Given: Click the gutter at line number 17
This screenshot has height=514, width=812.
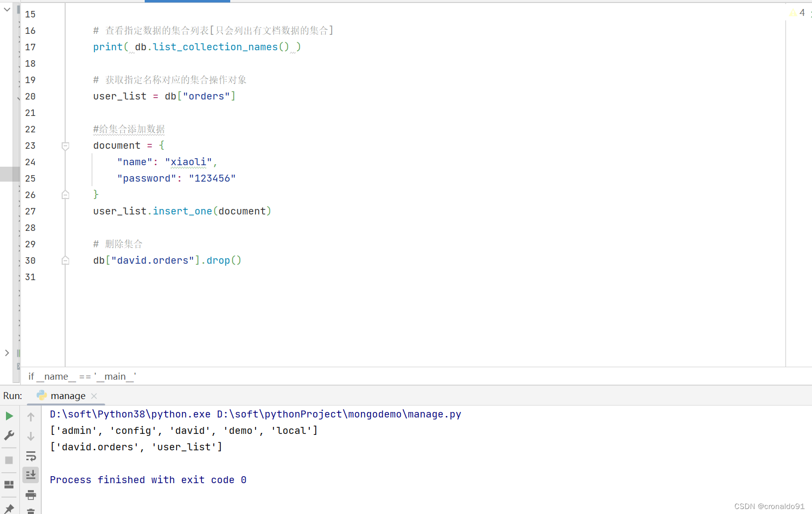Looking at the screenshot, I should point(30,47).
